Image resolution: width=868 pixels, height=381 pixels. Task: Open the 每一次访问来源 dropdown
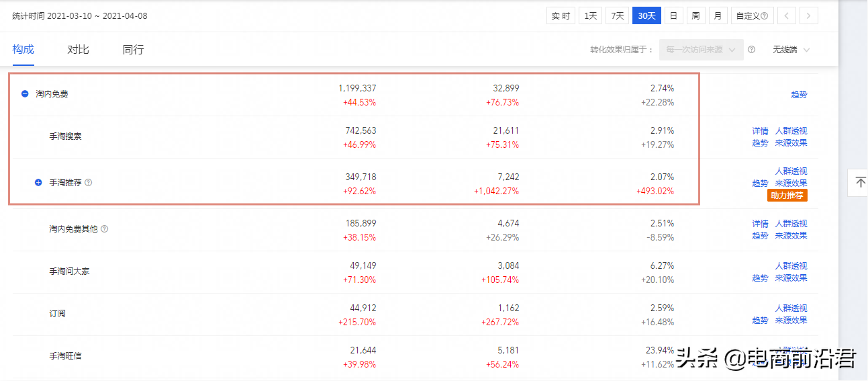coord(701,50)
